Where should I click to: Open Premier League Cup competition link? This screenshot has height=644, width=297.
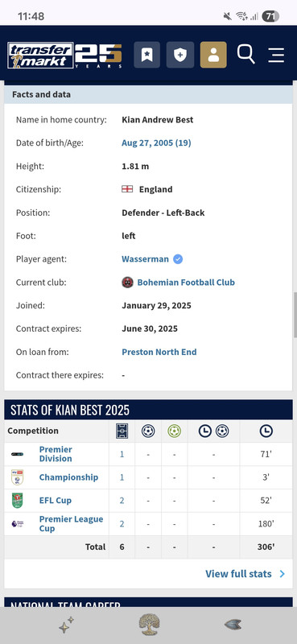point(71,524)
